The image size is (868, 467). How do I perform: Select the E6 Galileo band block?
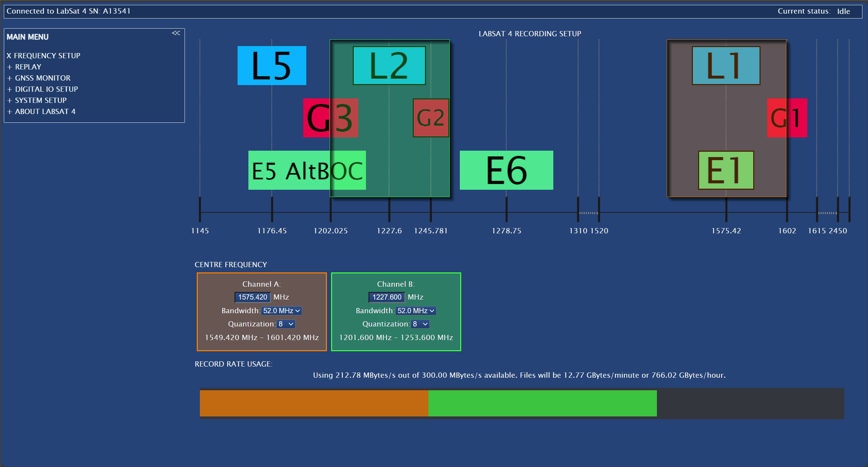[x=507, y=170]
